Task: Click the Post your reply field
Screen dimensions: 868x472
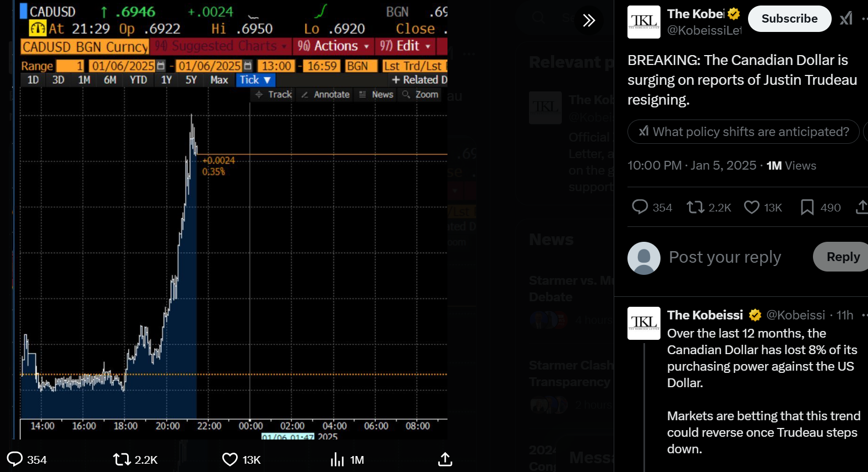Action: (x=724, y=257)
